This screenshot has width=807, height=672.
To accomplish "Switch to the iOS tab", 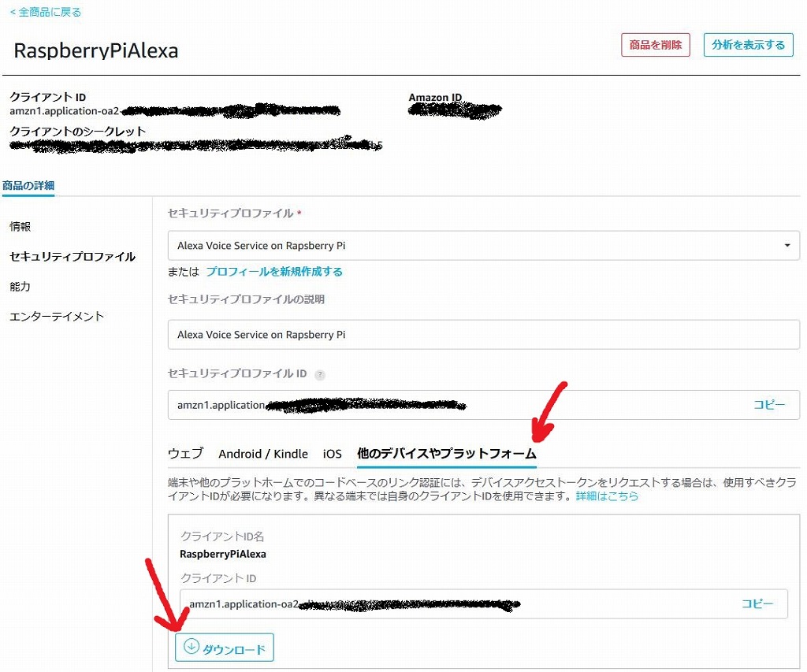I will tap(333, 453).
